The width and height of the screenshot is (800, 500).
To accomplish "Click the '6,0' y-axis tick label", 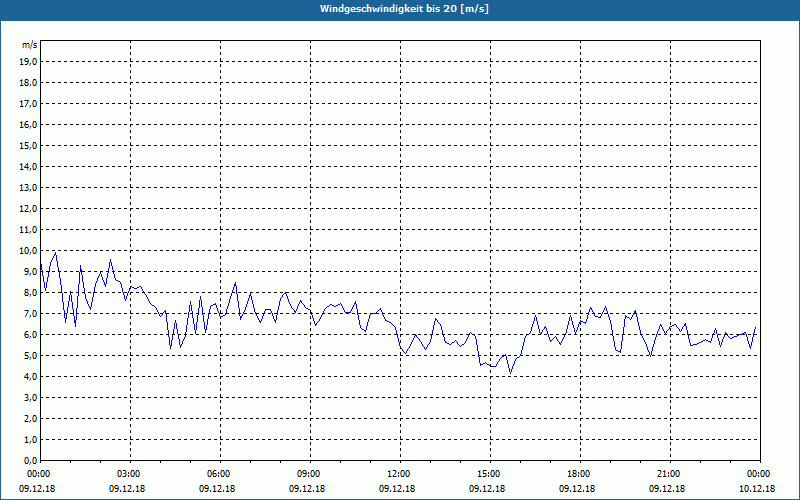I will 31,335.
